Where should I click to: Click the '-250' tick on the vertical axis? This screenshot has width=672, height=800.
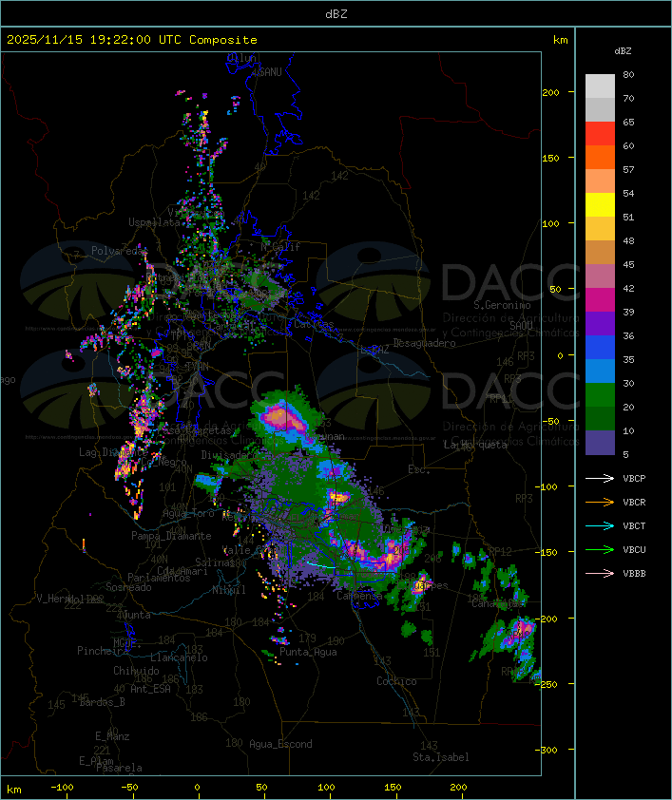click(x=548, y=684)
